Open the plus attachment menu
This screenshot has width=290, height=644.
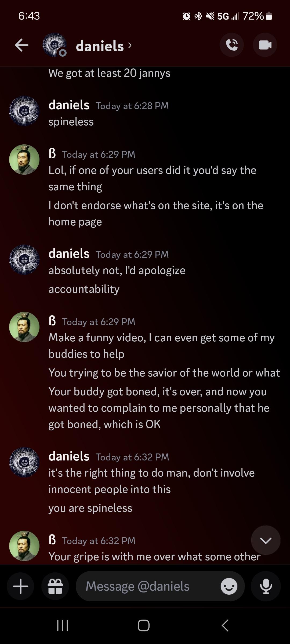(x=21, y=586)
